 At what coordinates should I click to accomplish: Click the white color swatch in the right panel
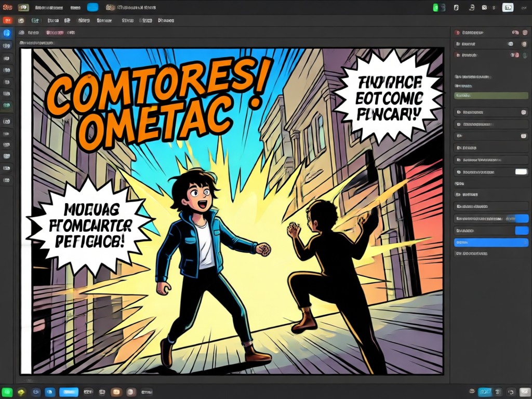(x=521, y=171)
